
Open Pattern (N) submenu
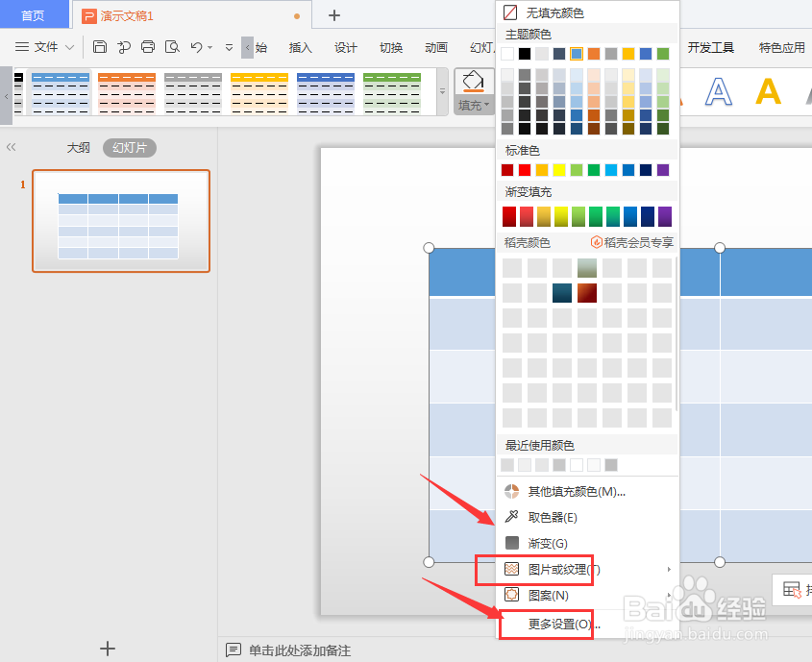point(587,596)
